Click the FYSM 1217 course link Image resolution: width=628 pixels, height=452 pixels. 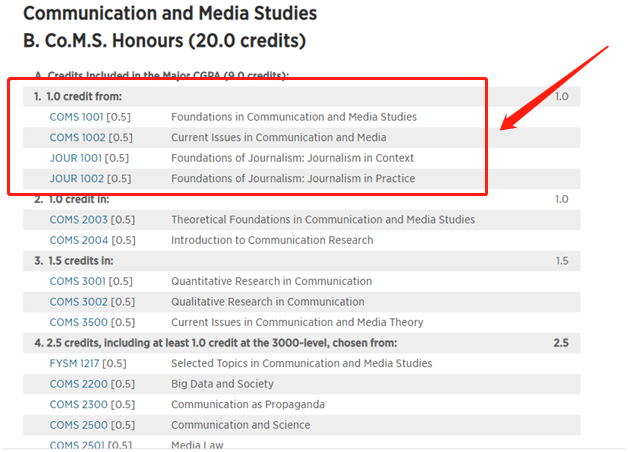[75, 363]
